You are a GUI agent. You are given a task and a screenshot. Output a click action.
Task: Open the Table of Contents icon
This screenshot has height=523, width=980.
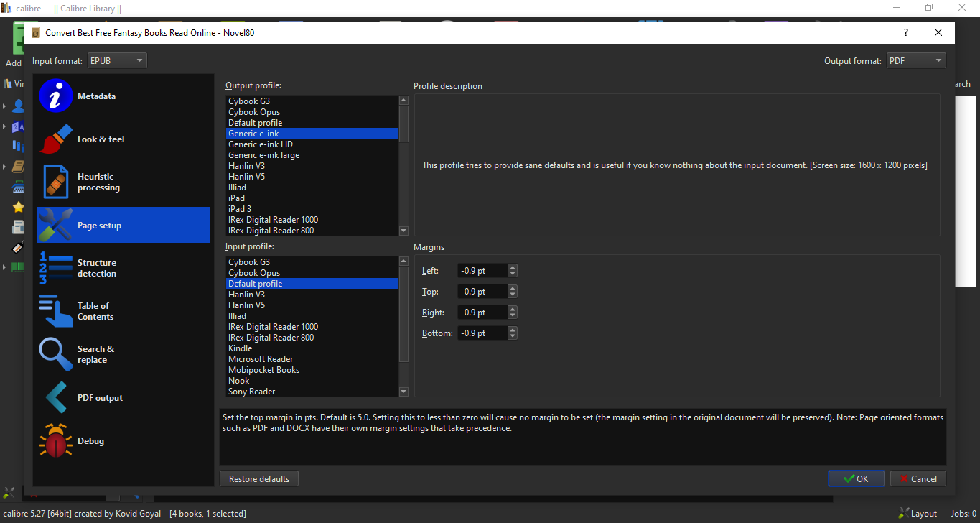56,312
